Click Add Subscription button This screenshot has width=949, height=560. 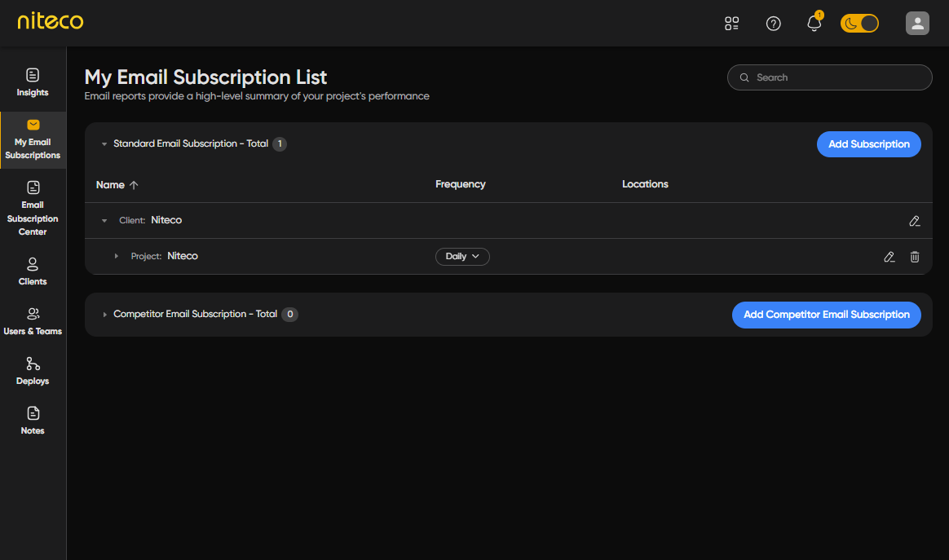(868, 144)
